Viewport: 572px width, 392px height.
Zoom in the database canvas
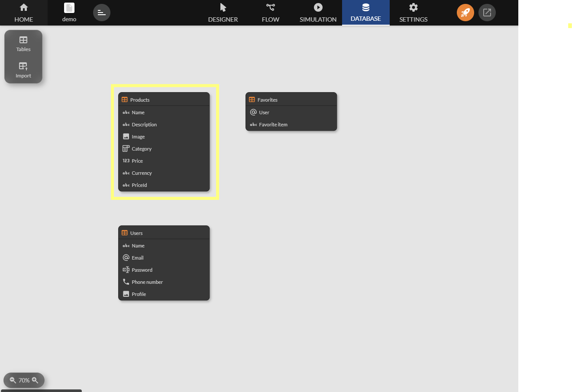35,380
